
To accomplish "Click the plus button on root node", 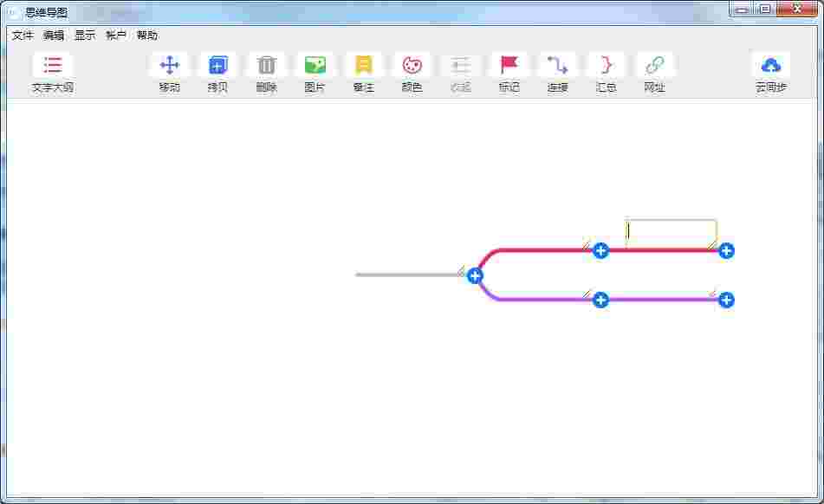I will (x=475, y=275).
